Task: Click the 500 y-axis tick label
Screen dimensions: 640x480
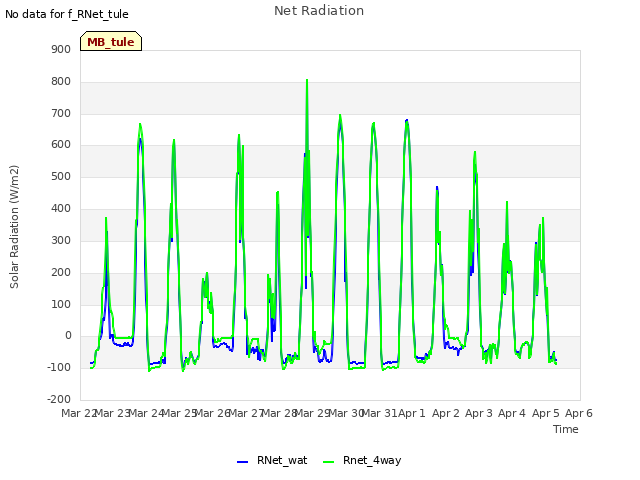Action: click(x=61, y=177)
